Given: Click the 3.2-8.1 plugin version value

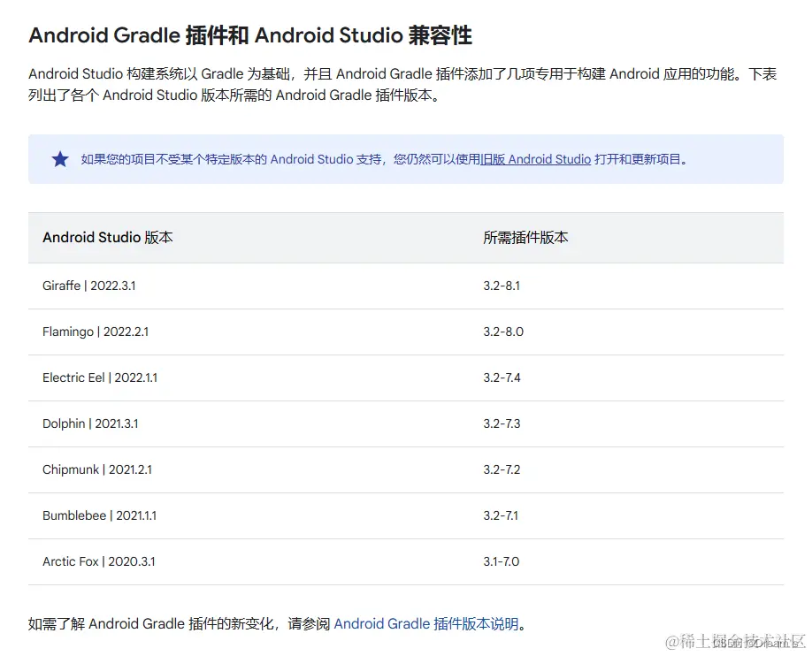Looking at the screenshot, I should (502, 286).
